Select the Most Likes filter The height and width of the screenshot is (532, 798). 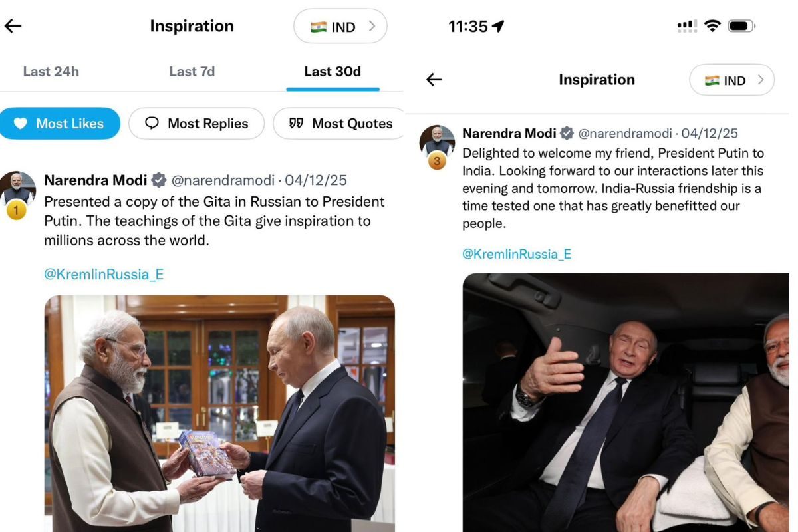coord(61,124)
